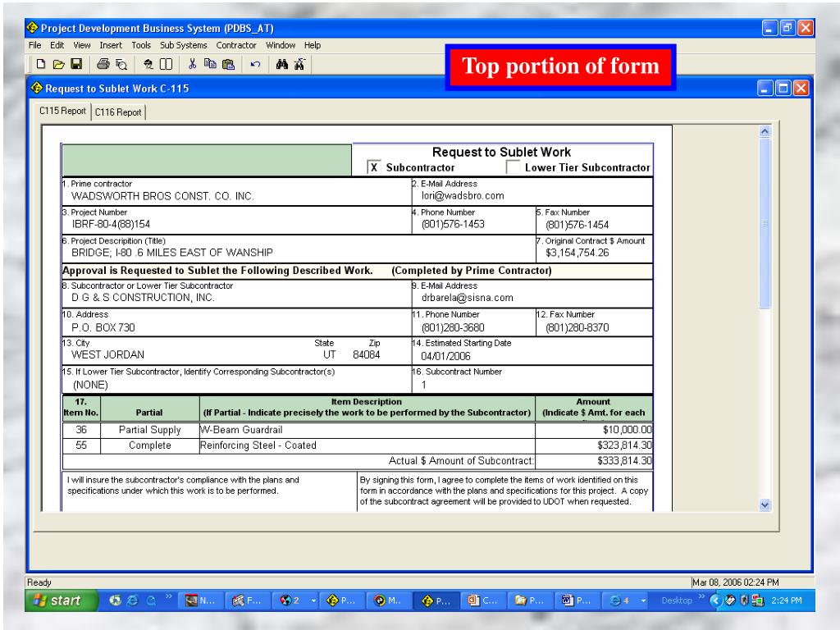Open the View menu
The height and width of the screenshot is (630, 840).
(82, 46)
